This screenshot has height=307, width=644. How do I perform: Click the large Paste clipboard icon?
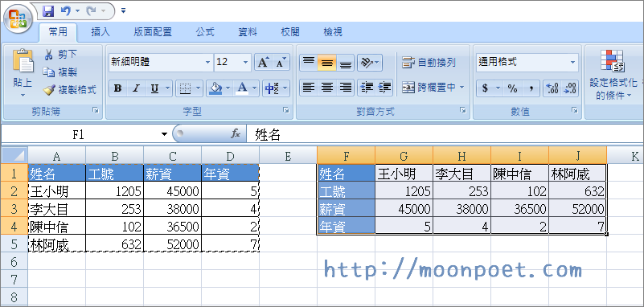(x=23, y=61)
